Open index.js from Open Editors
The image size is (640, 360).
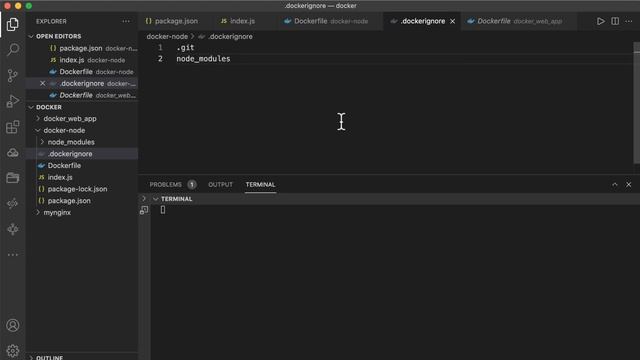tap(82, 60)
